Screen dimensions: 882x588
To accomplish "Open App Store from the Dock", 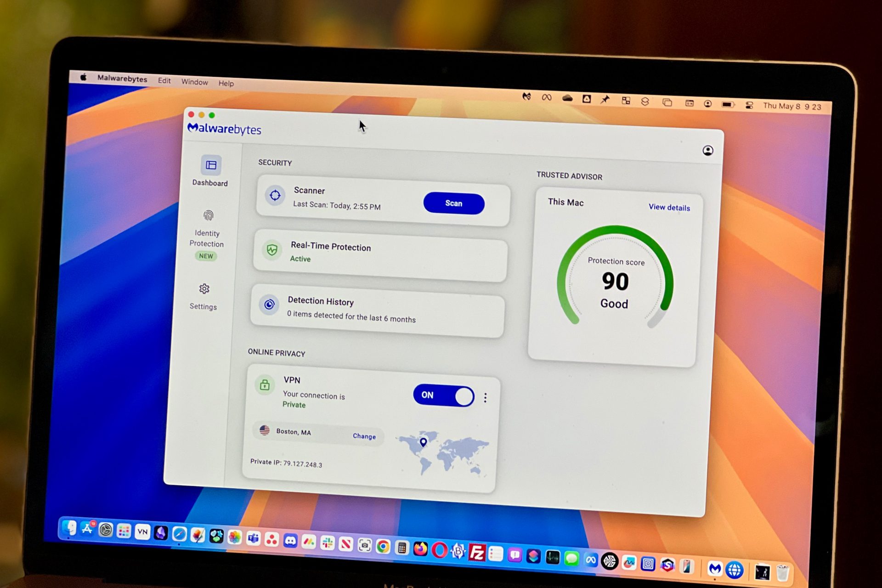I will click(x=87, y=529).
